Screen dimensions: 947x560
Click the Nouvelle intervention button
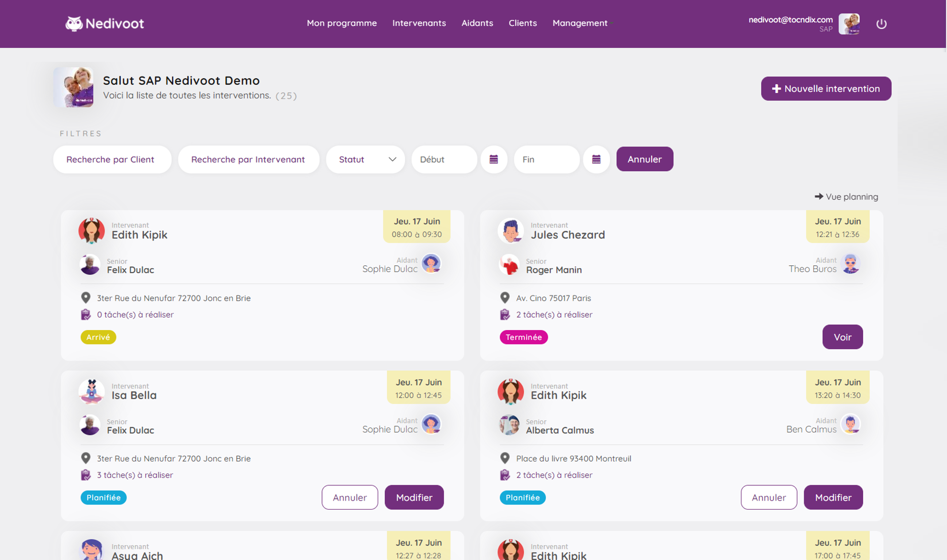[x=826, y=89]
